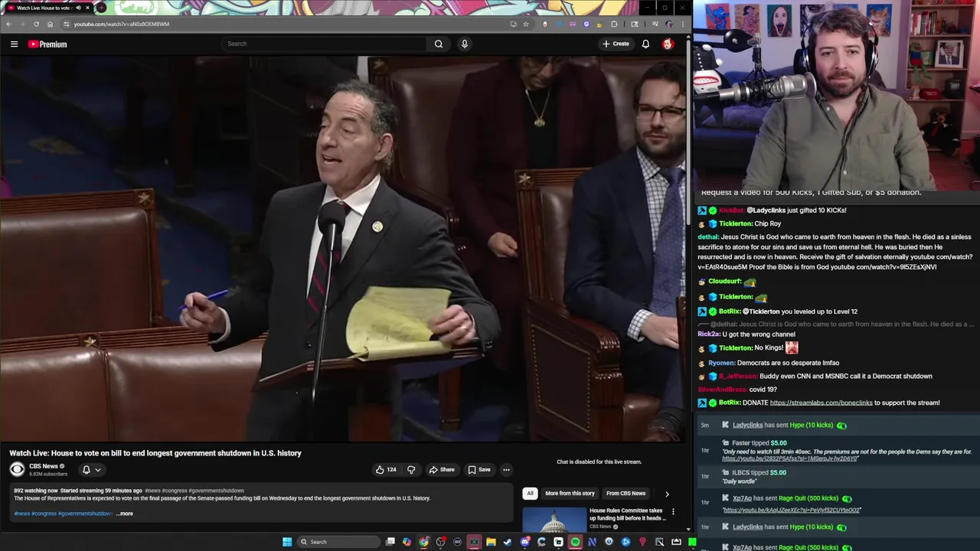
Task: Save the video to a playlist
Action: 479,469
